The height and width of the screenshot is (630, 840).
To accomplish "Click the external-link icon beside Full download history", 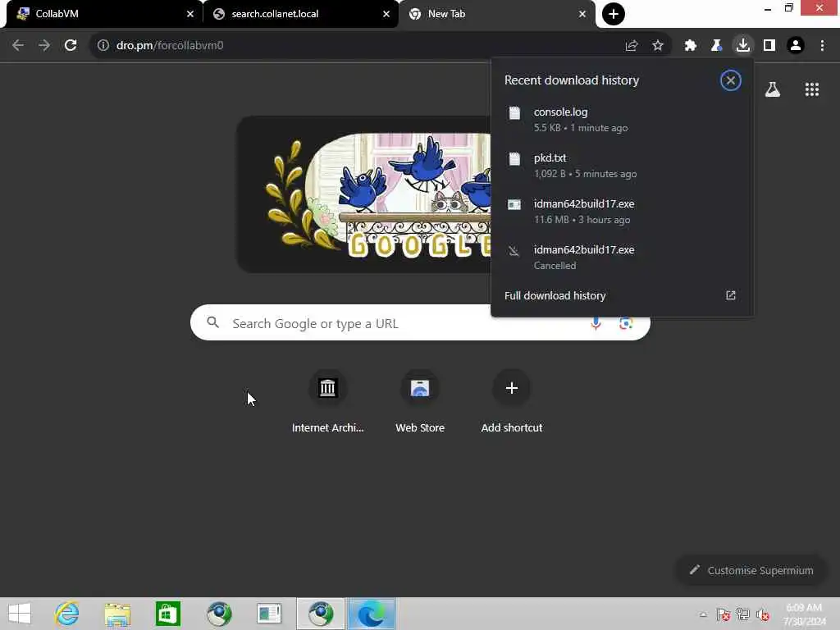I will [x=730, y=295].
